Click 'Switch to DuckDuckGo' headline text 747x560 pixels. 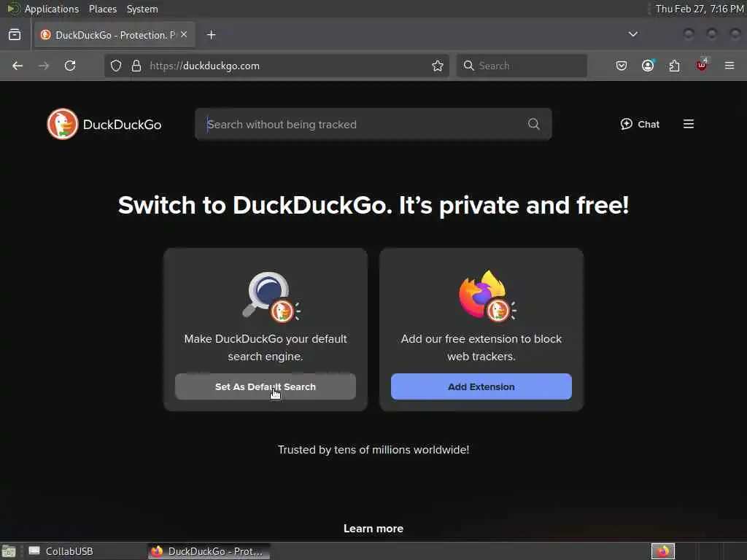pyautogui.click(x=373, y=205)
